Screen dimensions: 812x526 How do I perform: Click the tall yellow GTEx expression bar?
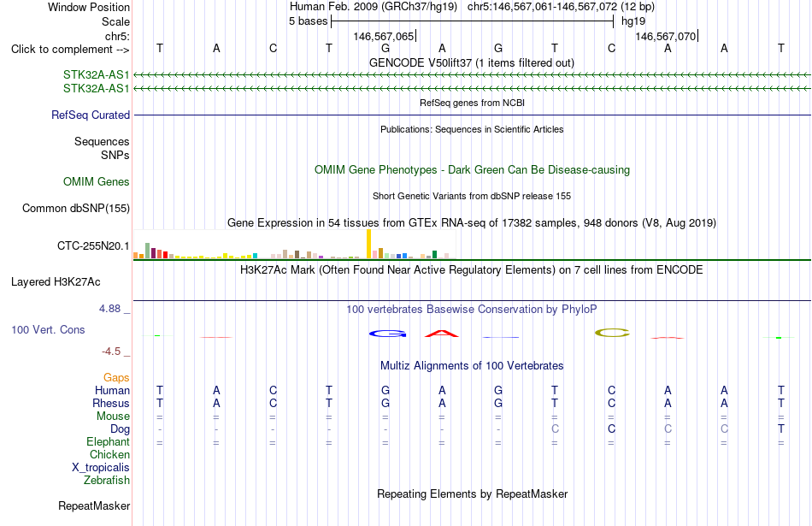(368, 244)
